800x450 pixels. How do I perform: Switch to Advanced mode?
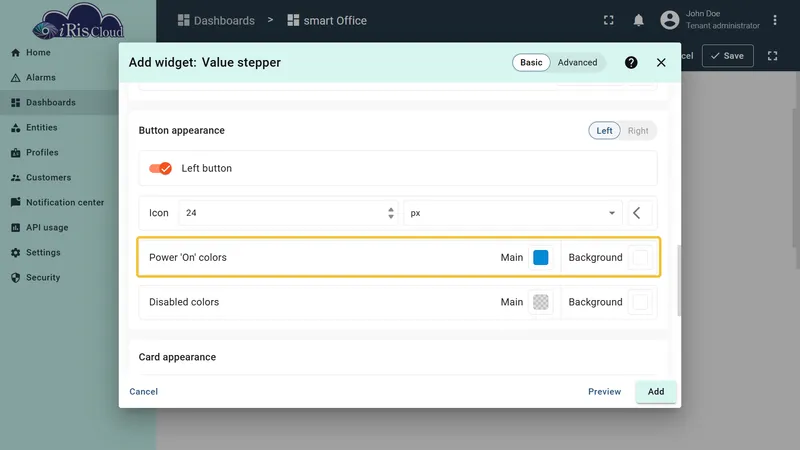tap(577, 62)
